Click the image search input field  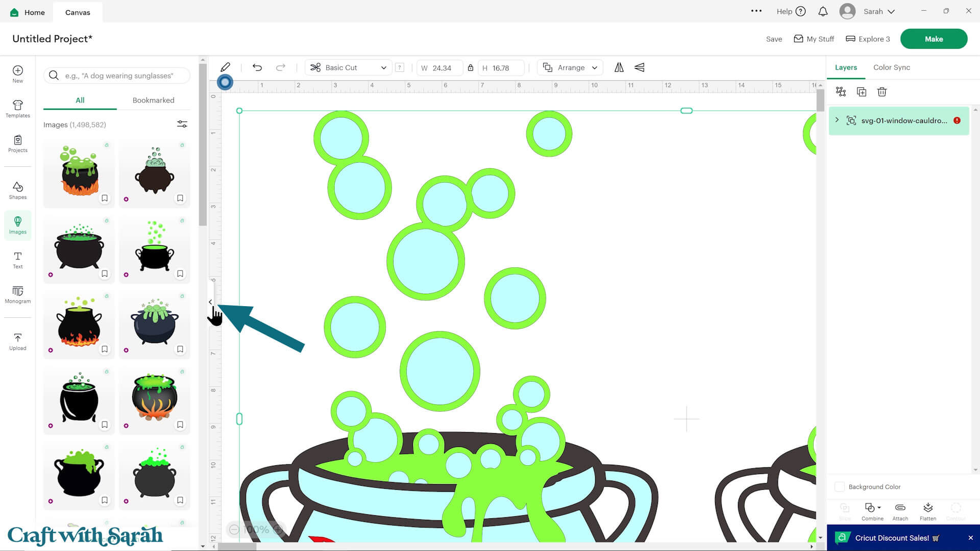(122, 76)
